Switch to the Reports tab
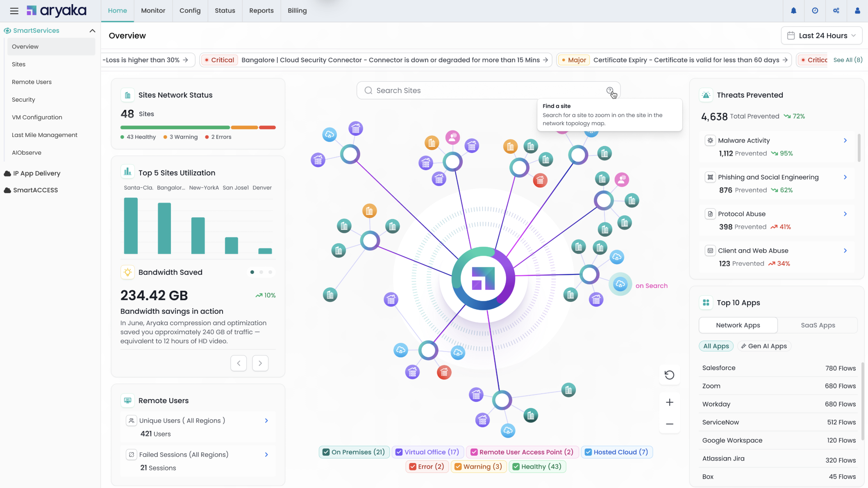Screen dimensions: 868x488 tap(261, 11)
